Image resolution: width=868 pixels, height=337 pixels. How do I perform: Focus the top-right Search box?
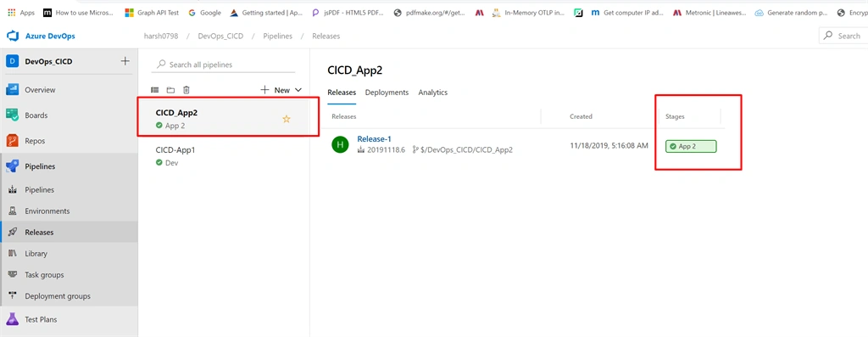pos(843,36)
